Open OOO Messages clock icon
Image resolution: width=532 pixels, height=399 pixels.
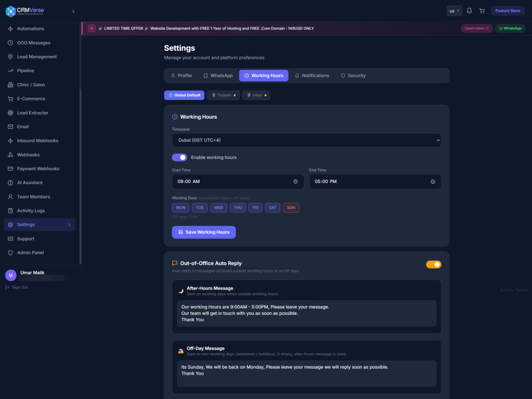(11, 43)
